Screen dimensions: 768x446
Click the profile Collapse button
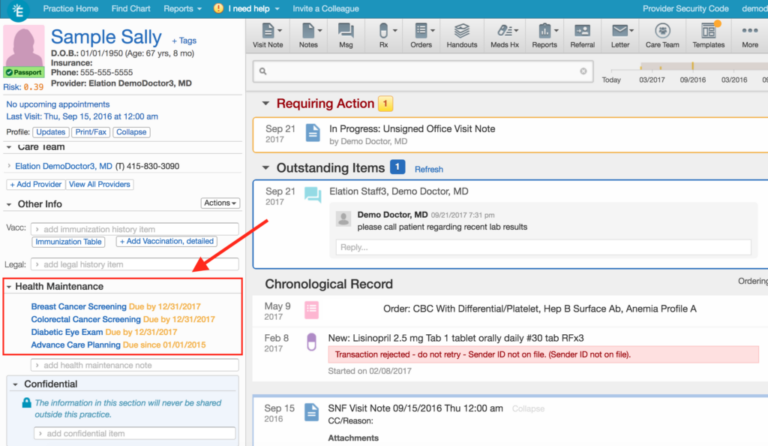point(131,132)
